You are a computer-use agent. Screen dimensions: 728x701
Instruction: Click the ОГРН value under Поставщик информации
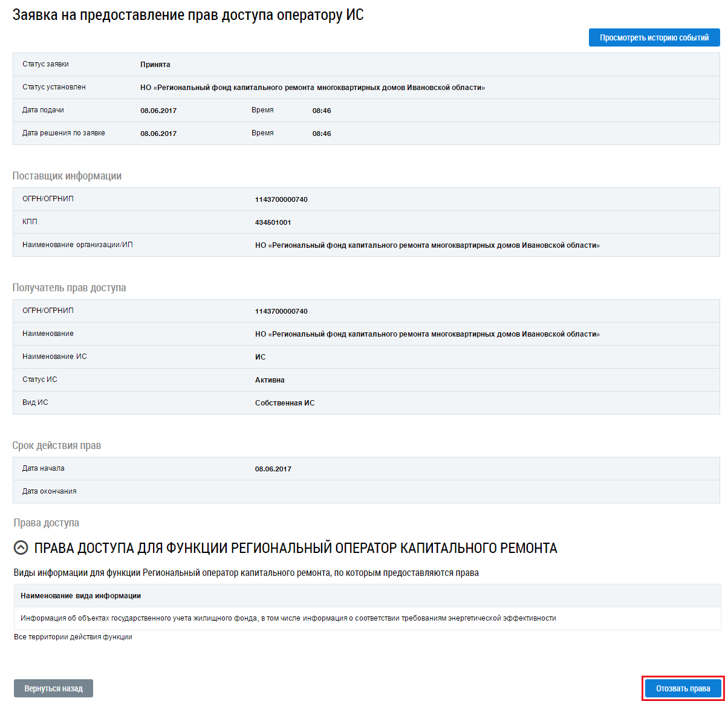click(x=281, y=199)
